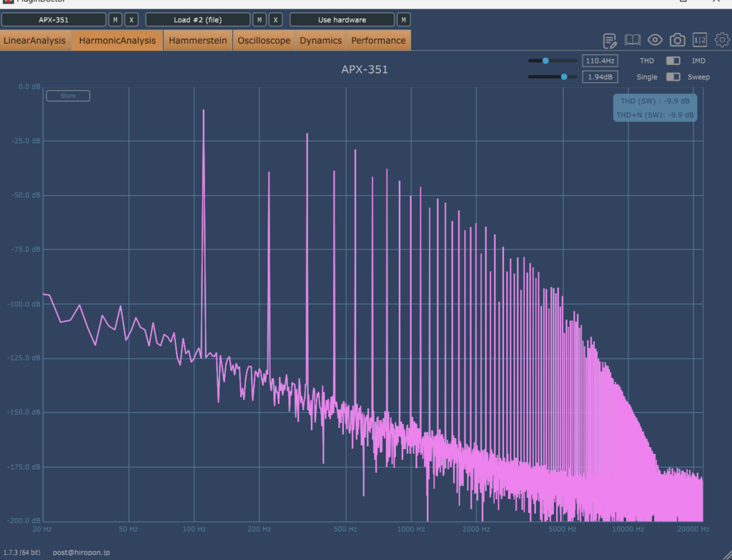732x560 pixels.
Task: Switch to Oscilloscope tab
Action: pos(264,41)
